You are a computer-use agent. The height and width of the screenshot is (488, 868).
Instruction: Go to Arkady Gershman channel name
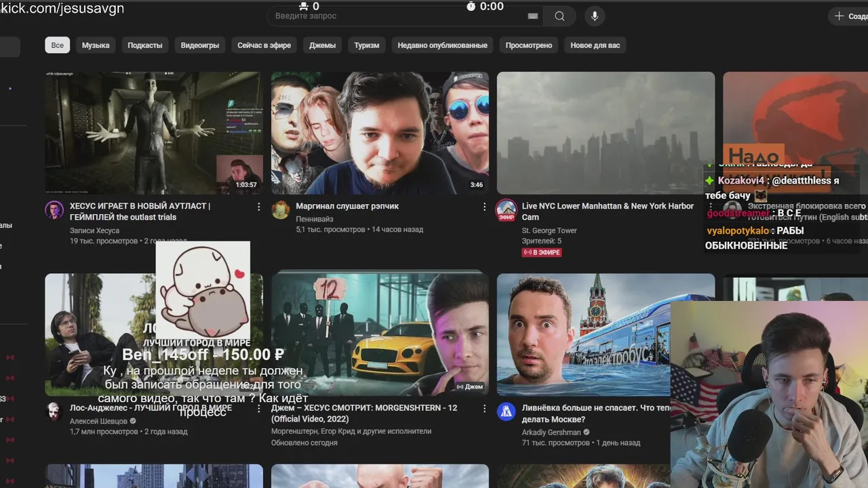(551, 432)
